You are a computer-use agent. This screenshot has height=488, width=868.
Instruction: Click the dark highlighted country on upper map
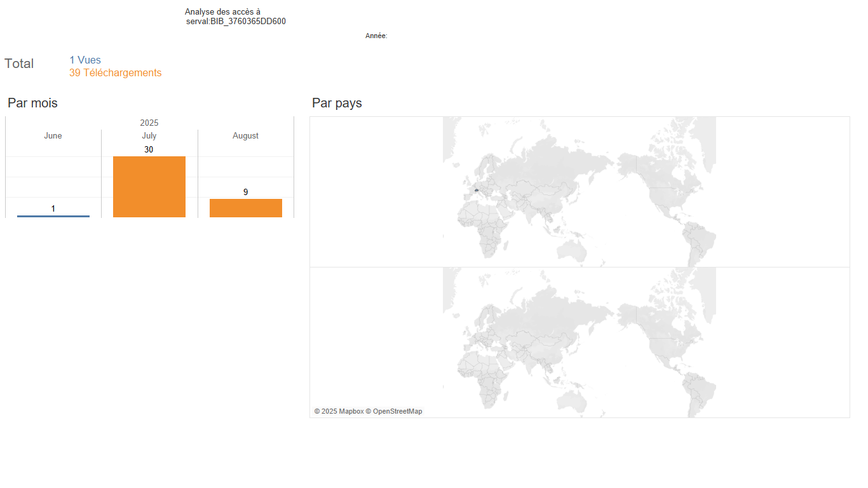tap(476, 190)
